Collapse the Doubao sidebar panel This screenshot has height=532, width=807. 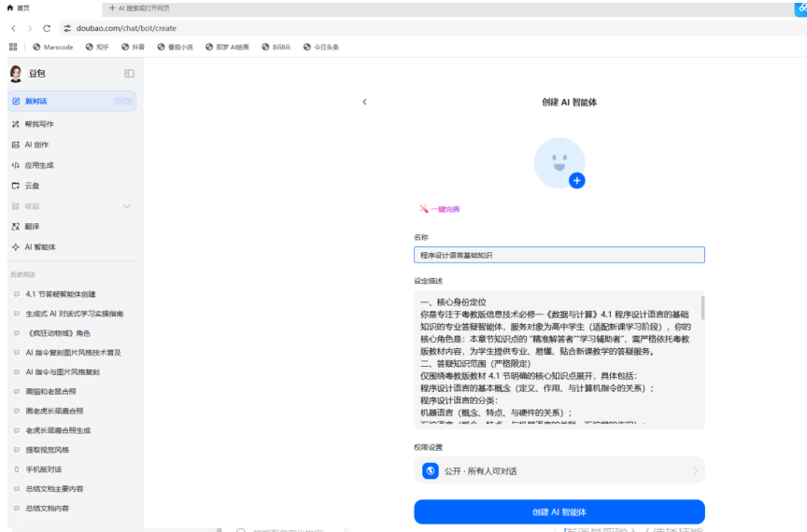(x=129, y=74)
